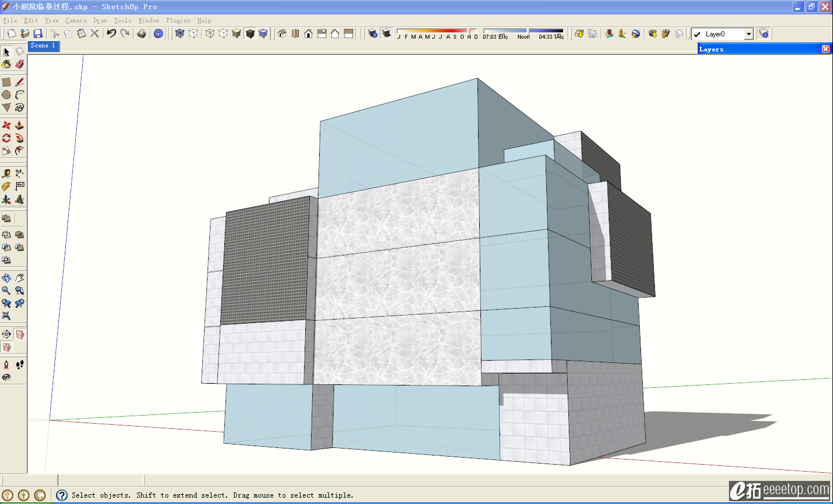Open the Plugins menu
833x504 pixels.
point(178,20)
